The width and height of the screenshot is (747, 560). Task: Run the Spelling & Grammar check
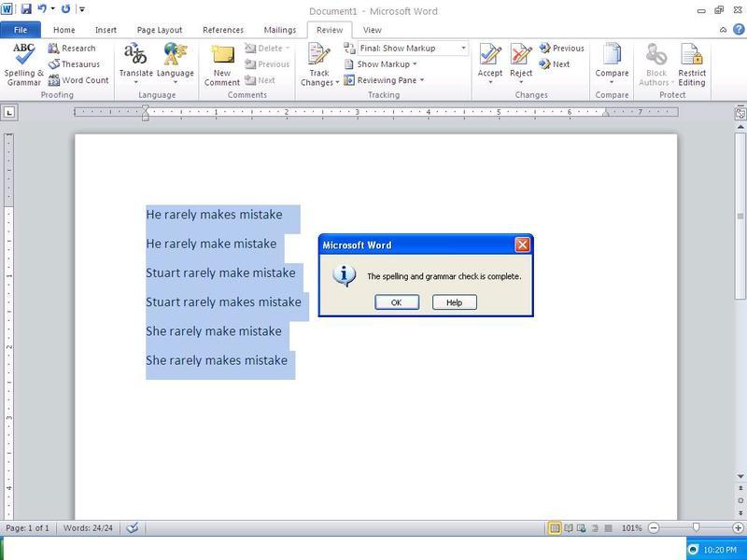point(23,64)
